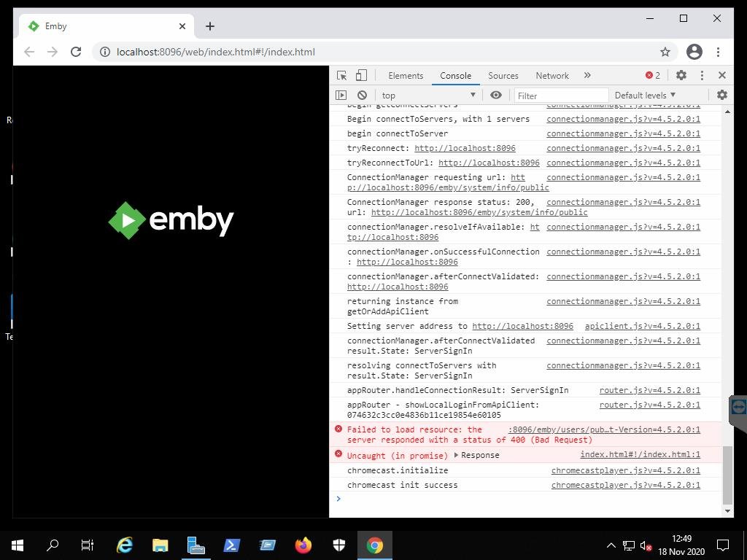This screenshot has height=560, width=747.
Task: Open chromecastplayer.js link for chromecast.initialize
Action: [626, 470]
